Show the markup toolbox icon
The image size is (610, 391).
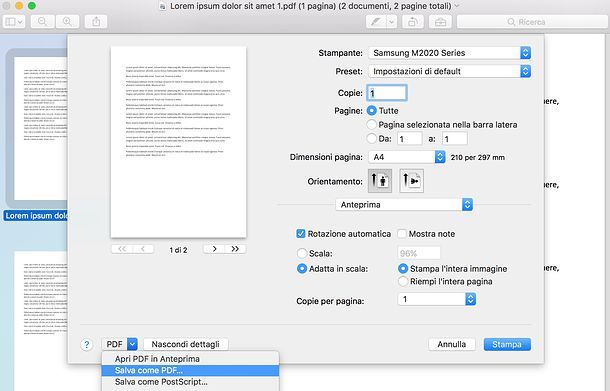(440, 22)
